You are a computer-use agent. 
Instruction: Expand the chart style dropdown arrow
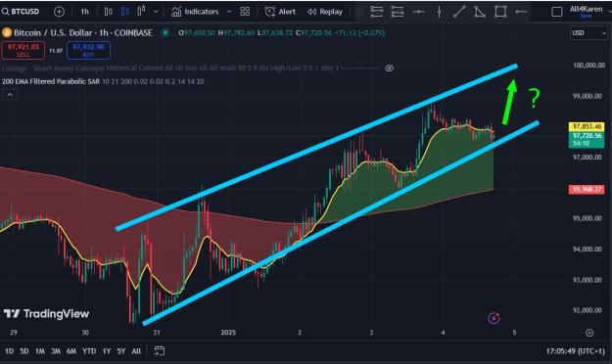pos(156,12)
